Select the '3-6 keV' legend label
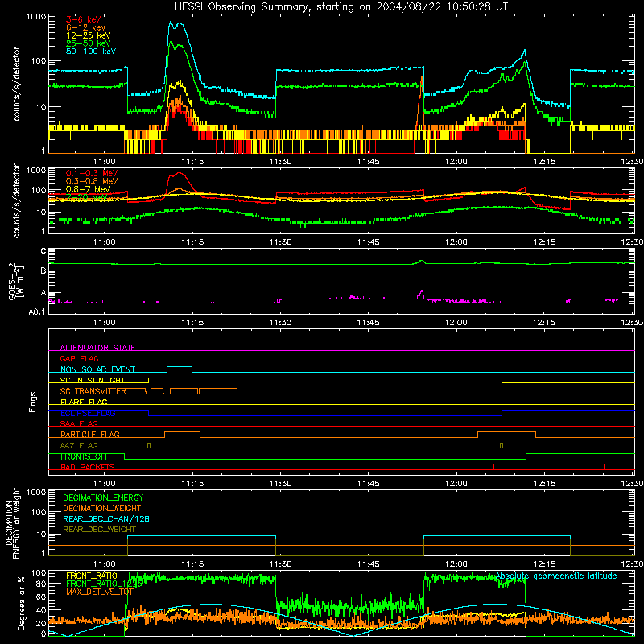Viewport: 644px width, 644px height. click(84, 19)
